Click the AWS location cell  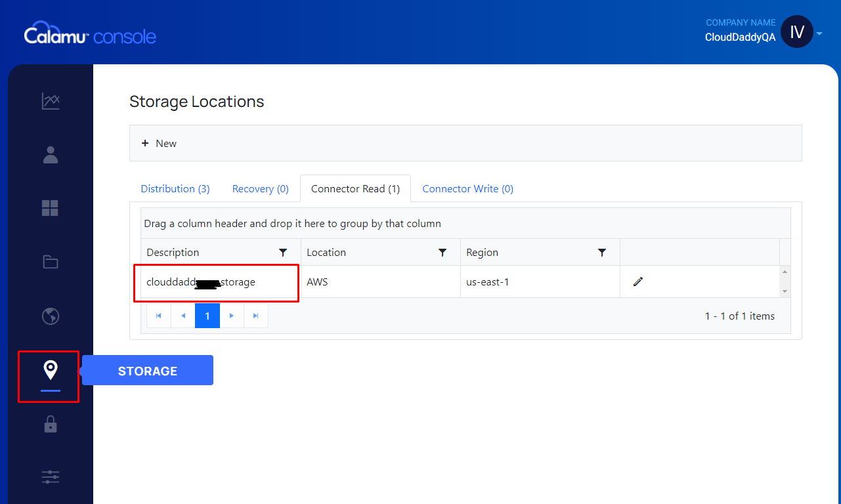click(381, 282)
